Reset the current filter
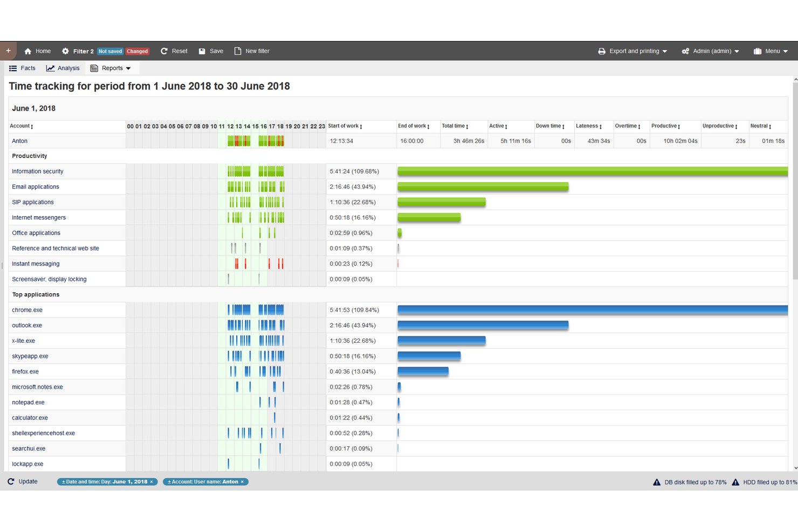 (174, 51)
